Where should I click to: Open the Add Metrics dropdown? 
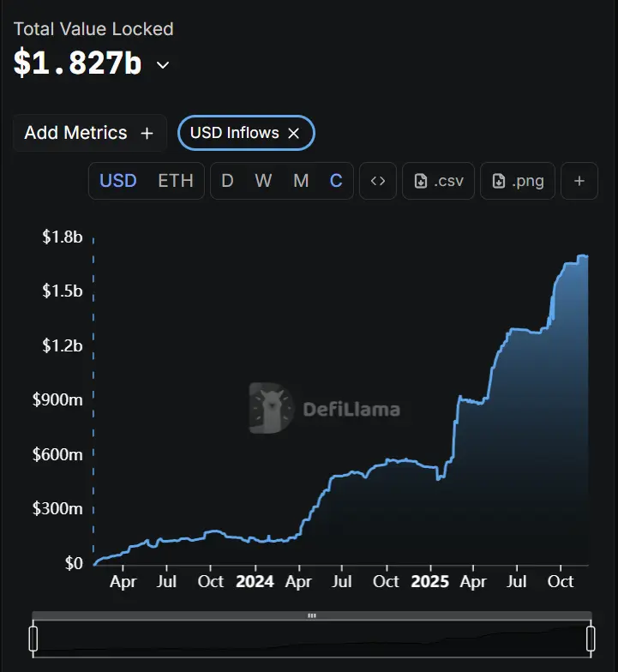click(89, 133)
